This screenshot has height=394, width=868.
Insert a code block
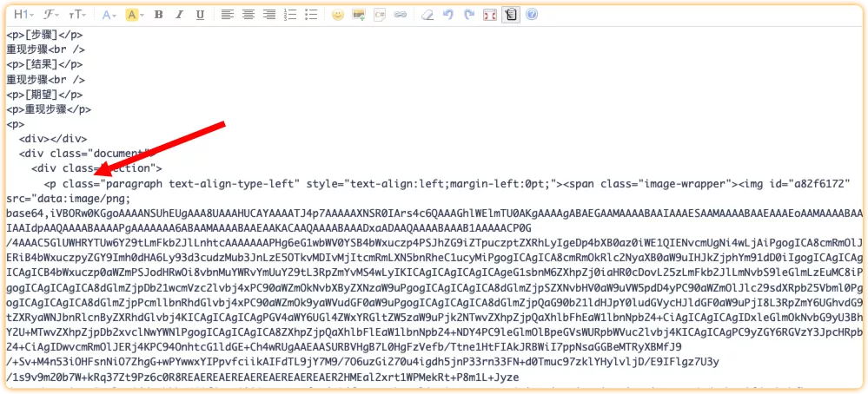[x=379, y=15]
